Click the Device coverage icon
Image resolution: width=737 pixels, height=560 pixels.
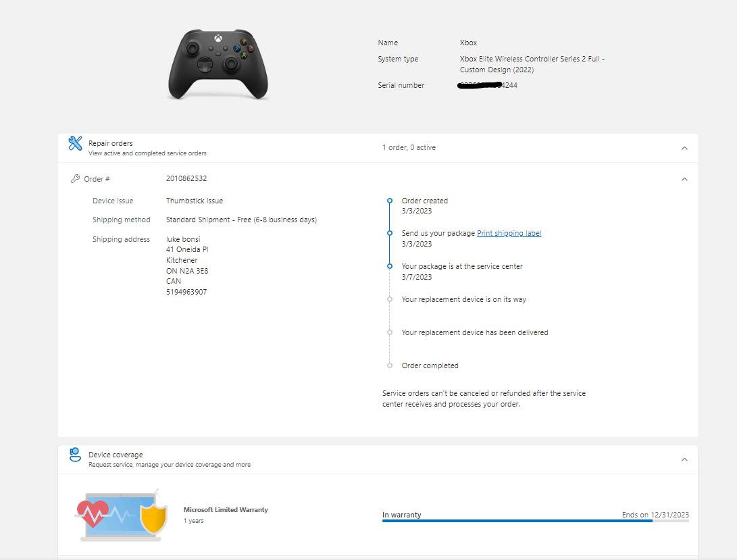pos(75,455)
